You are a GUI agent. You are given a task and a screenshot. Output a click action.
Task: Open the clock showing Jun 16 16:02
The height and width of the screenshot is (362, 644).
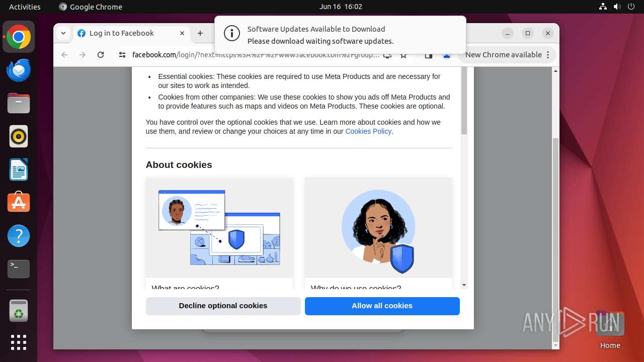(x=341, y=7)
